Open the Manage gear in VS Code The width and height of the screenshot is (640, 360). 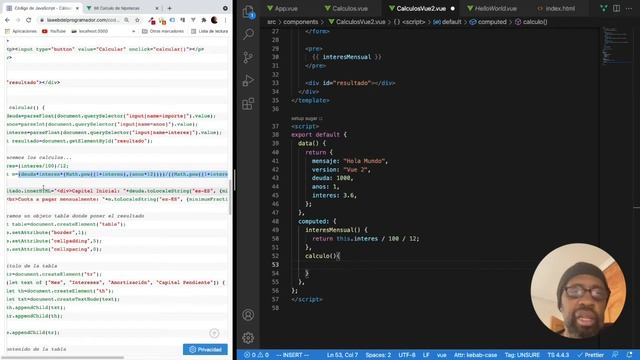[248, 338]
